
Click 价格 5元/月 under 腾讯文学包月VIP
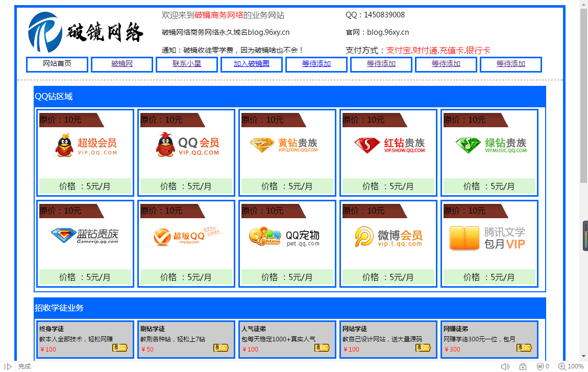pyautogui.click(x=489, y=277)
